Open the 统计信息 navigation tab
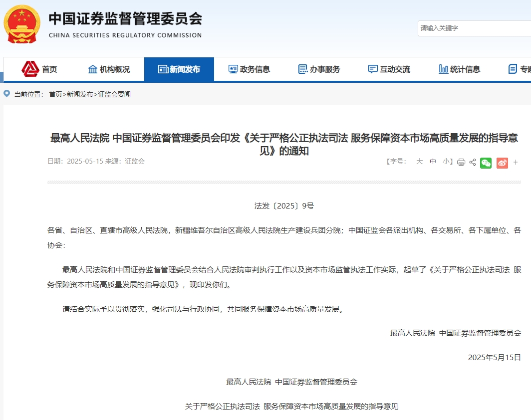Viewport: 531px width, 420px height. pos(459,69)
